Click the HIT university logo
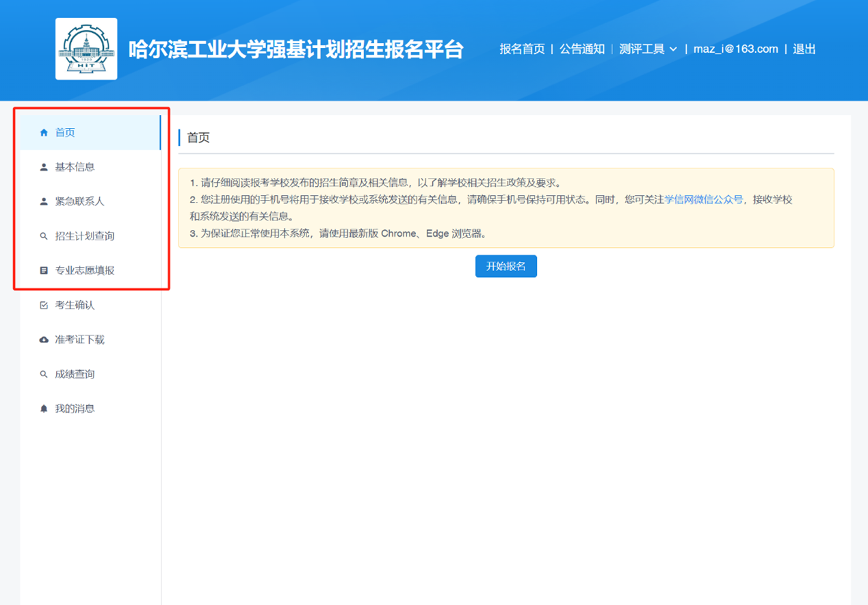 coord(86,49)
